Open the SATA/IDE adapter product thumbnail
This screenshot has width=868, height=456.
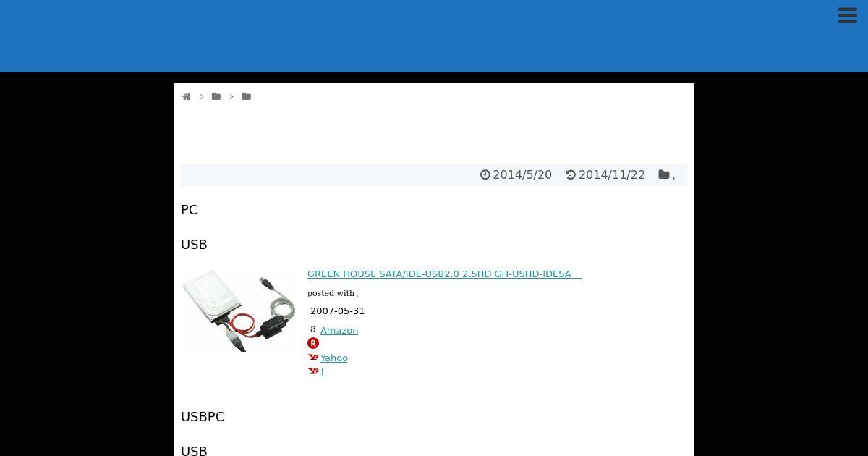coord(239,311)
